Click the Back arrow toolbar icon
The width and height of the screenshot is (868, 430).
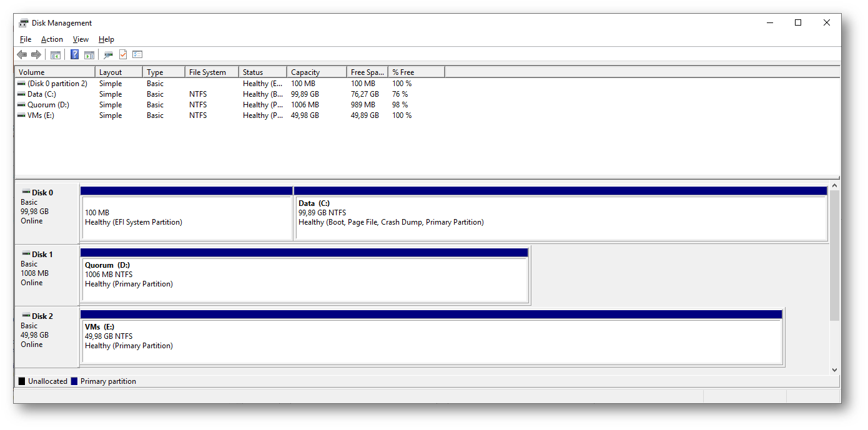(x=22, y=55)
